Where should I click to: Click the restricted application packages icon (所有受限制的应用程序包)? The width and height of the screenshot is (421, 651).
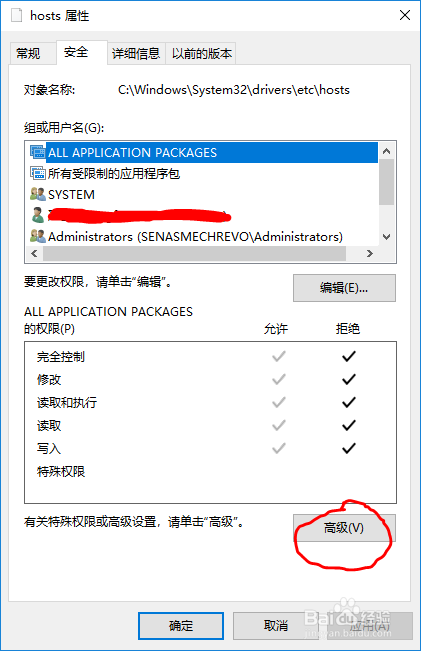pyautogui.click(x=38, y=173)
